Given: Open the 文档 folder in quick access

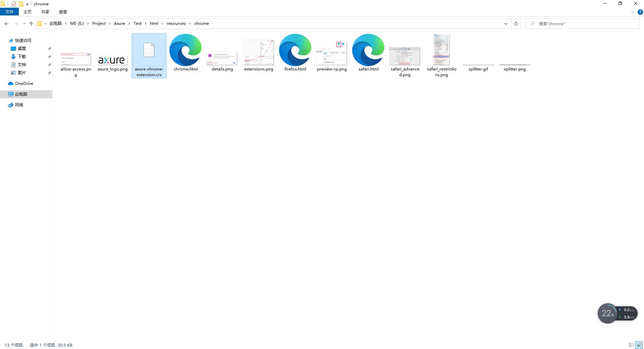Looking at the screenshot, I should point(22,64).
